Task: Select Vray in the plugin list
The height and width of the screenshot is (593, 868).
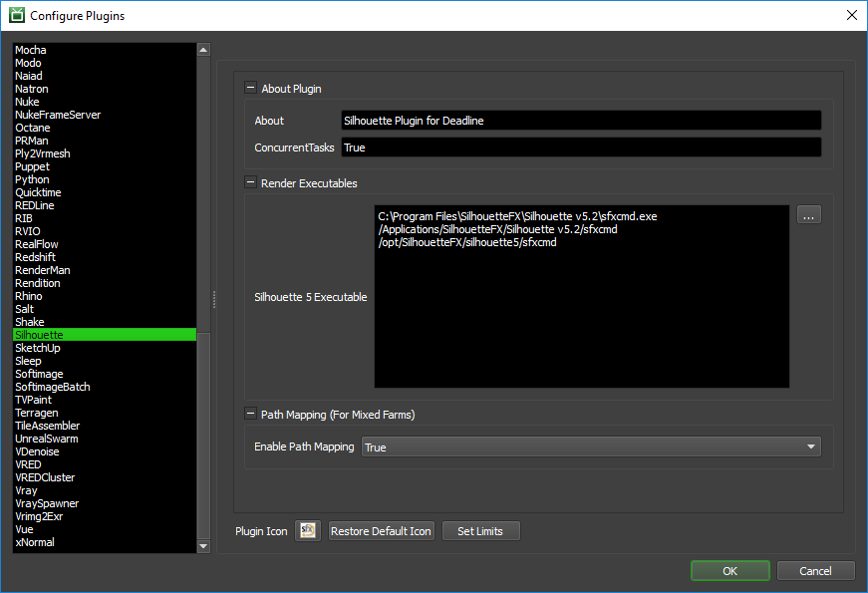Action: [105, 490]
